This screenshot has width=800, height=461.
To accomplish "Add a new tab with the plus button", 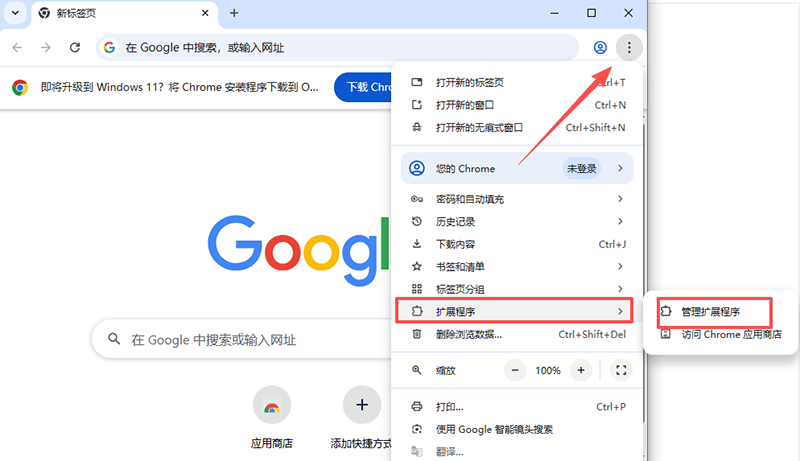I will pos(234,13).
